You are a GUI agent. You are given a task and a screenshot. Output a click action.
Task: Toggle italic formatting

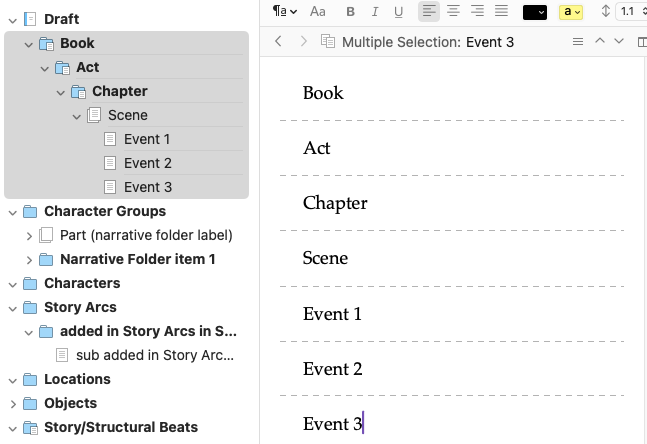pos(375,12)
